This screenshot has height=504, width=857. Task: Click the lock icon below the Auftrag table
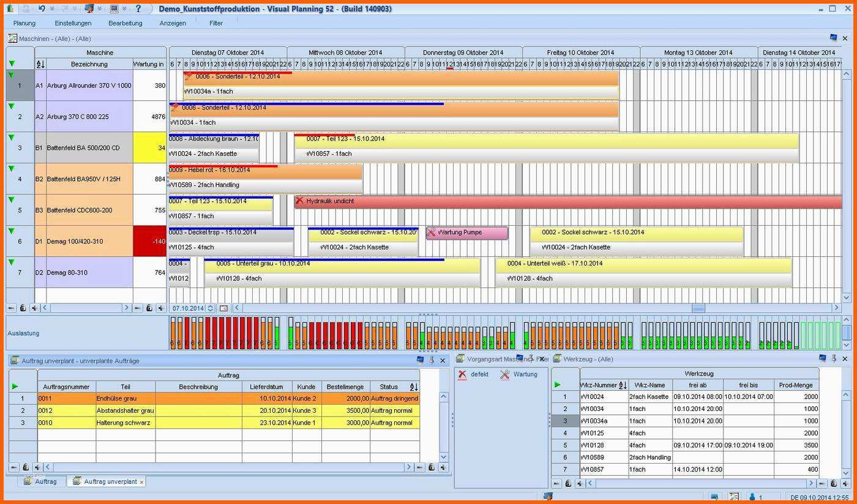coord(25,467)
